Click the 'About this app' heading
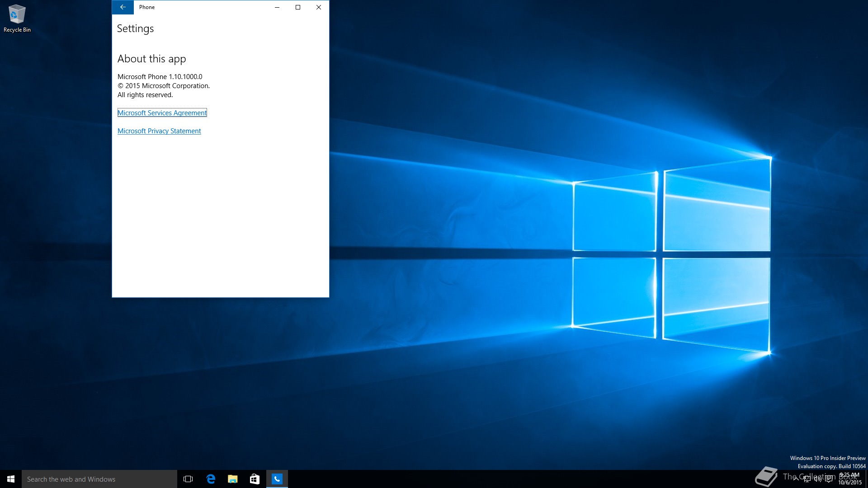868x488 pixels. pyautogui.click(x=152, y=59)
